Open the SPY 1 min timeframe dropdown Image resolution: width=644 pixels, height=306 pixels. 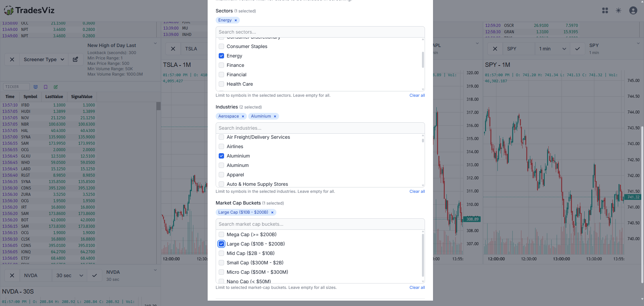click(x=552, y=49)
